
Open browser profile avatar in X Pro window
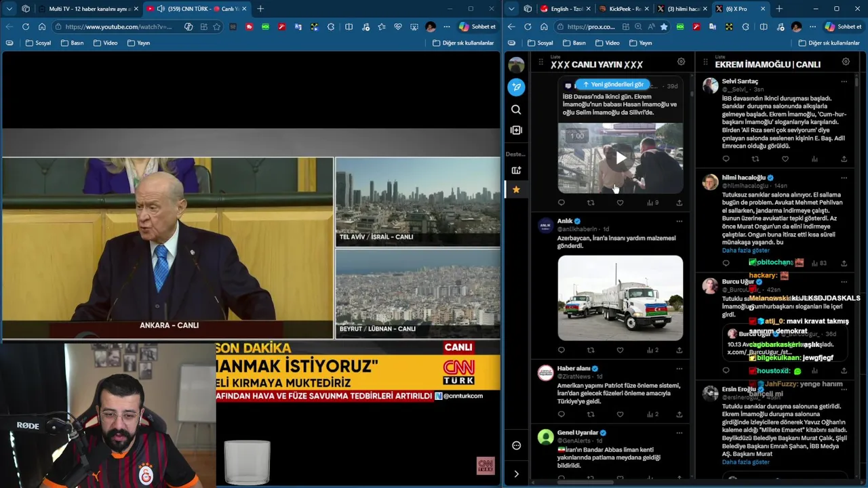(796, 26)
